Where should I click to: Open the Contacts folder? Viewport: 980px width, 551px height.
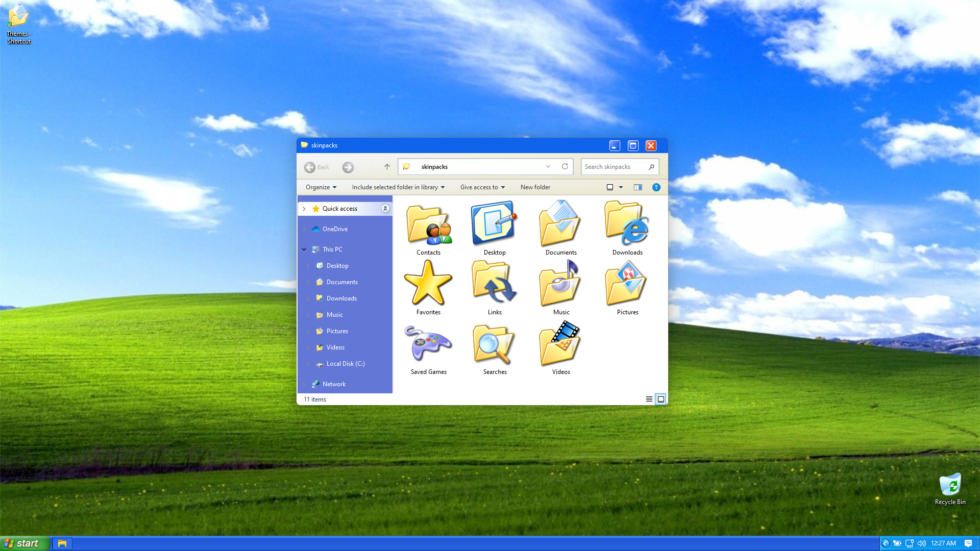(x=428, y=224)
